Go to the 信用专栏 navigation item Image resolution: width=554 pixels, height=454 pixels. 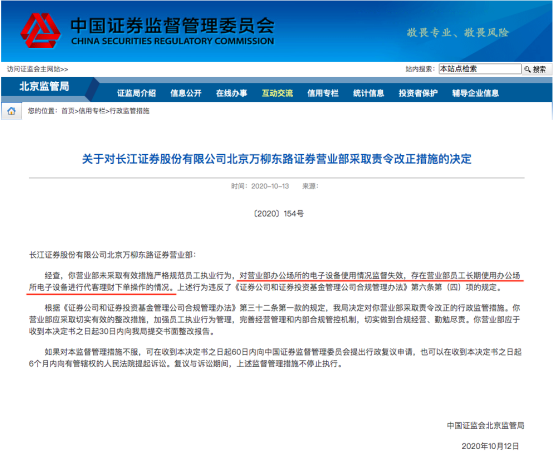[x=323, y=93]
